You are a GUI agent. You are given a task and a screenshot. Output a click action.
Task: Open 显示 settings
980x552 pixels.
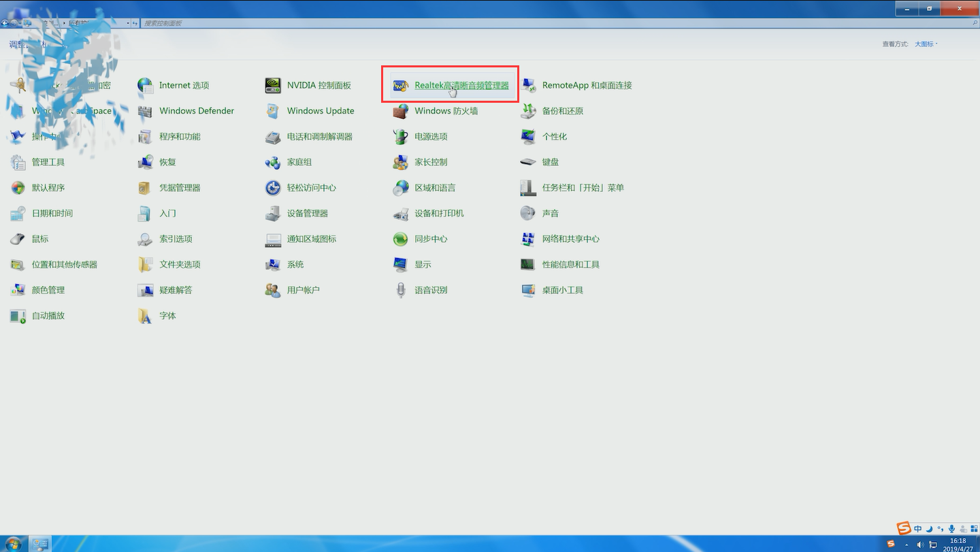click(412, 265)
